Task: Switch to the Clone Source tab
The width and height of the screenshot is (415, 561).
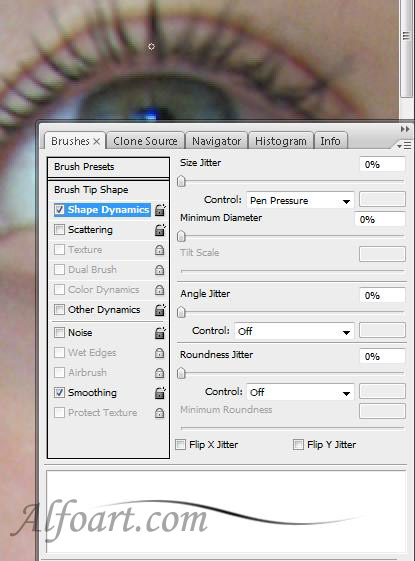Action: (145, 141)
